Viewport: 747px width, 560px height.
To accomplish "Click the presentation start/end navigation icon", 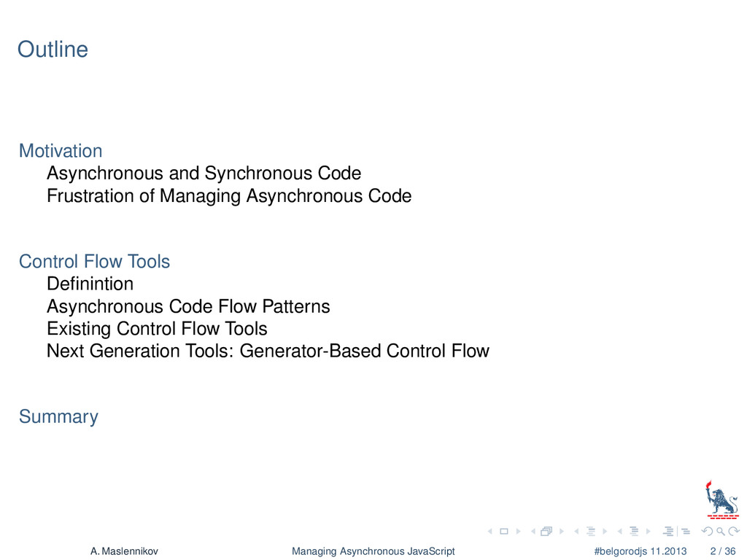I will [676, 532].
